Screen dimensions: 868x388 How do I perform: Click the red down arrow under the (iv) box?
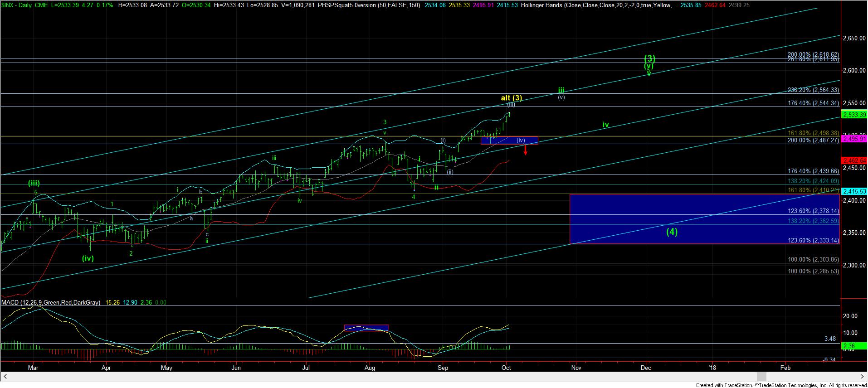coord(525,150)
